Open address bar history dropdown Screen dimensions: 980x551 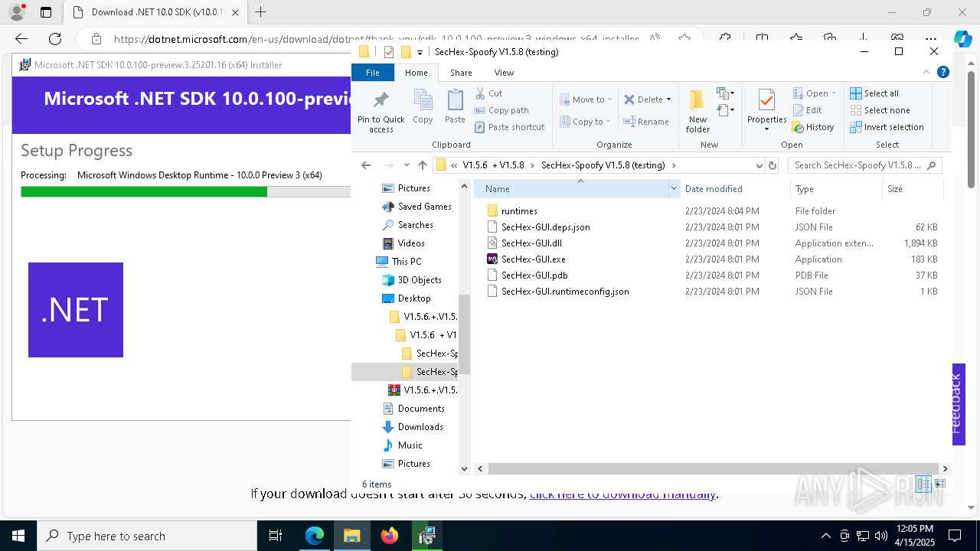759,165
